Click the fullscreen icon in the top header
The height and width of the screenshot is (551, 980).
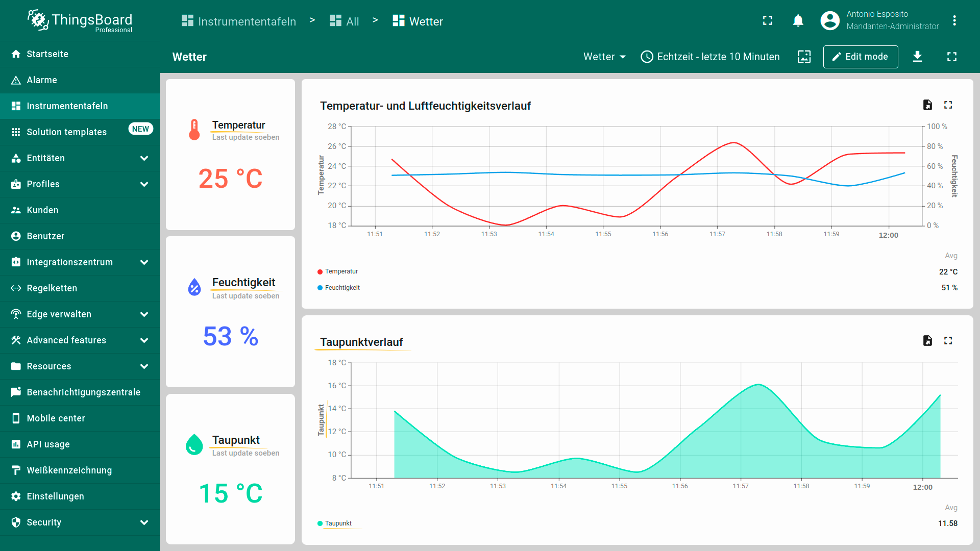(x=767, y=21)
